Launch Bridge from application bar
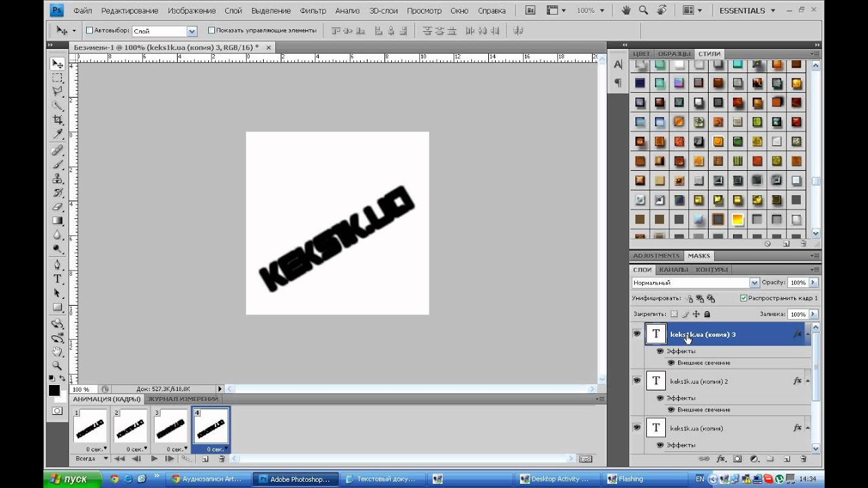 coord(531,10)
